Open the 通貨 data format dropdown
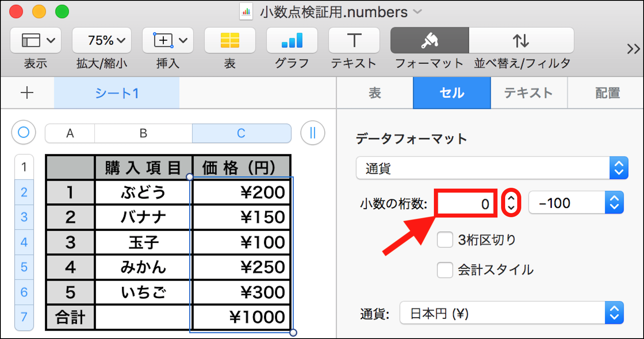Image resolution: width=644 pixels, height=339 pixels. (x=492, y=168)
